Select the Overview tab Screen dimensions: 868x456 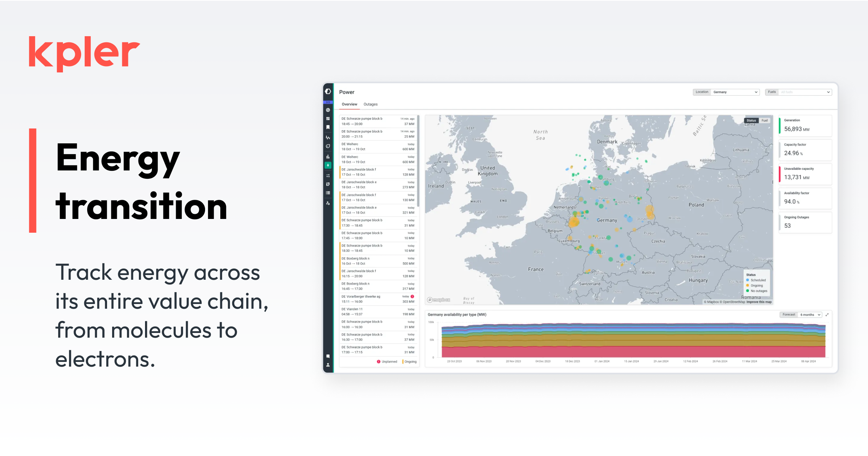(349, 104)
